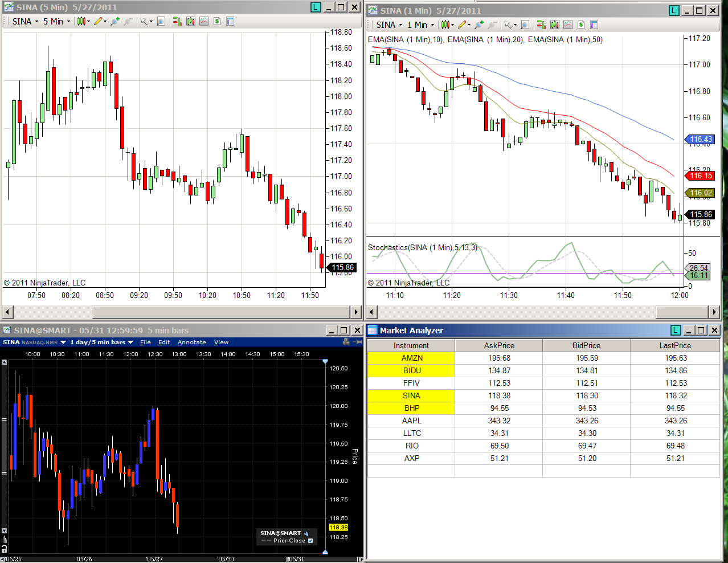The image size is (728, 563).
Task: Click left scroll arrow of 5 Min chart
Action: (7, 312)
